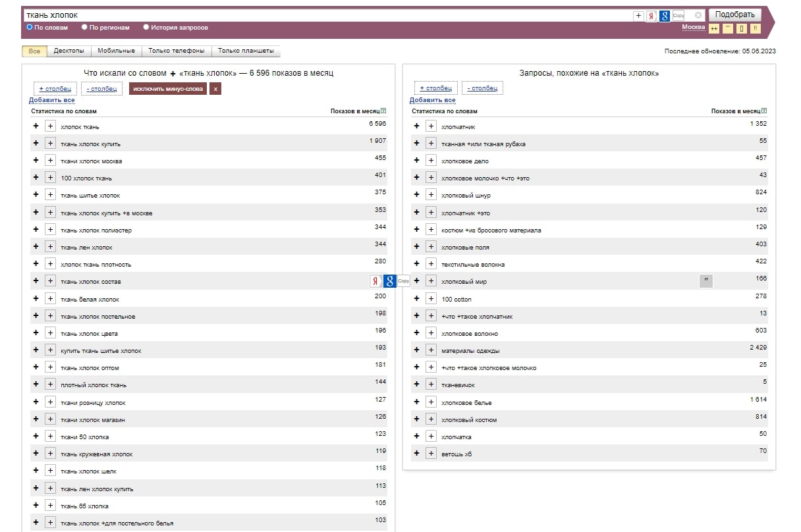Click "исключить минус-слова" button
The height and width of the screenshot is (532, 801).
tap(167, 88)
